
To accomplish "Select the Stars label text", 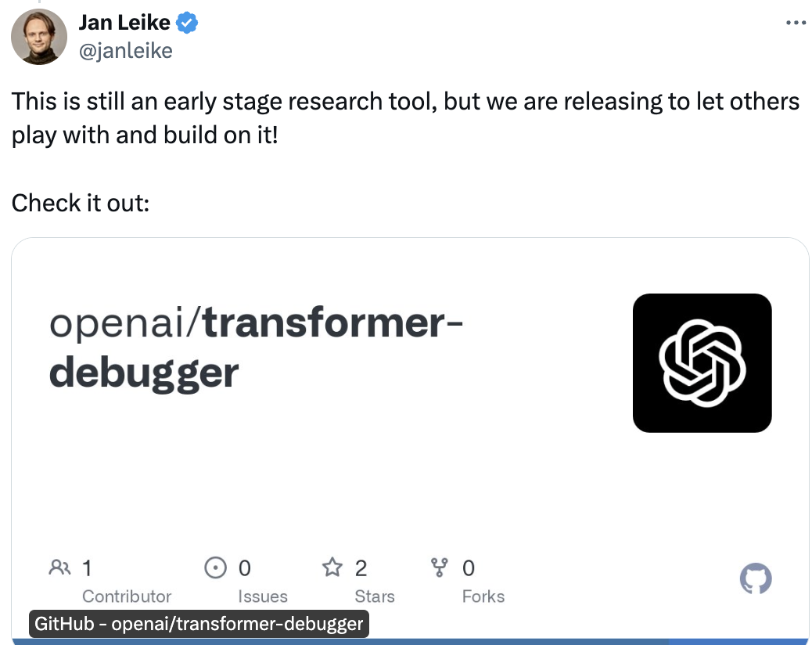I will click(x=375, y=596).
